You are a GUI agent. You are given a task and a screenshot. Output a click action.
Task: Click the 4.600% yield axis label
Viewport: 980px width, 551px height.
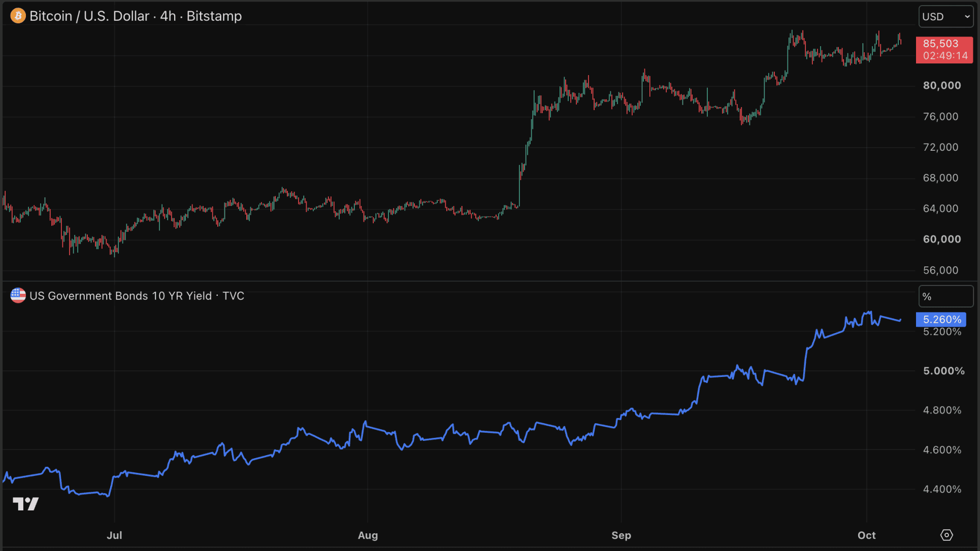coord(942,450)
